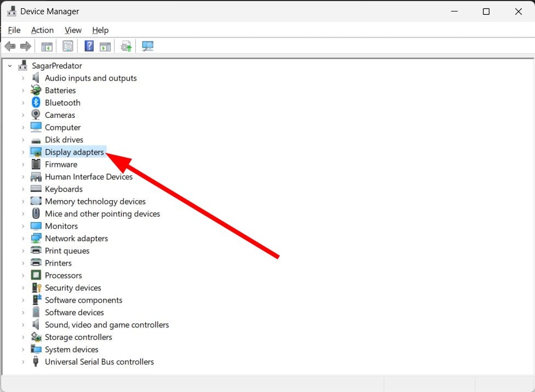Expand the Computer chevron

(x=23, y=128)
